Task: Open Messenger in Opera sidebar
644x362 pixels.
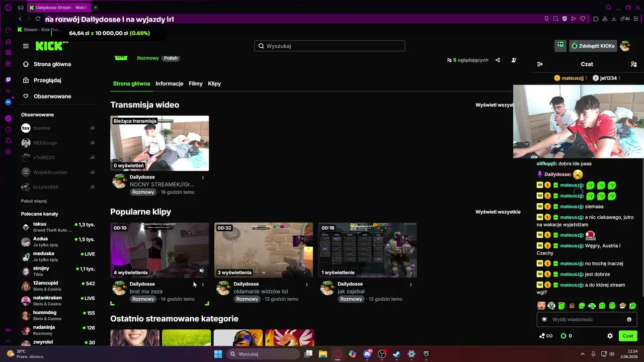Action: click(x=8, y=102)
